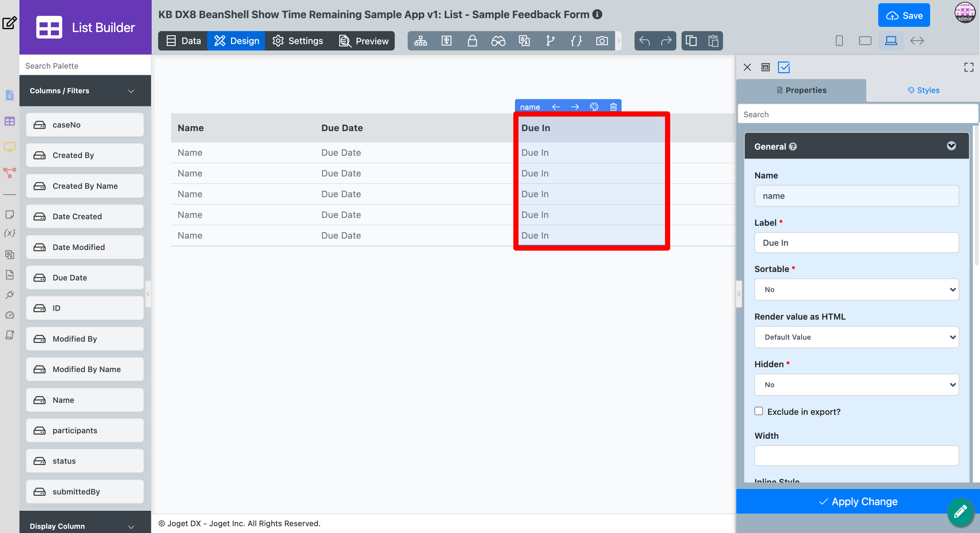This screenshot has height=533, width=980.
Task: Click the Search Palette field
Action: tap(85, 66)
